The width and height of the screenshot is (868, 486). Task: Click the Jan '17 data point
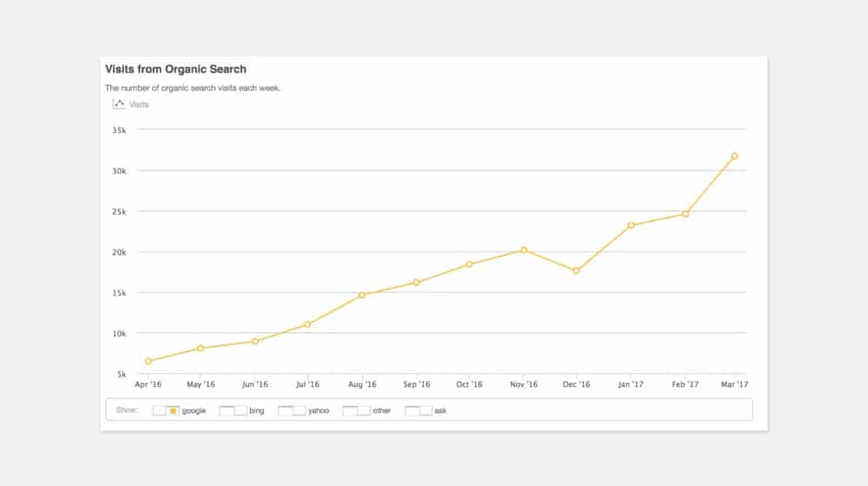coord(631,226)
